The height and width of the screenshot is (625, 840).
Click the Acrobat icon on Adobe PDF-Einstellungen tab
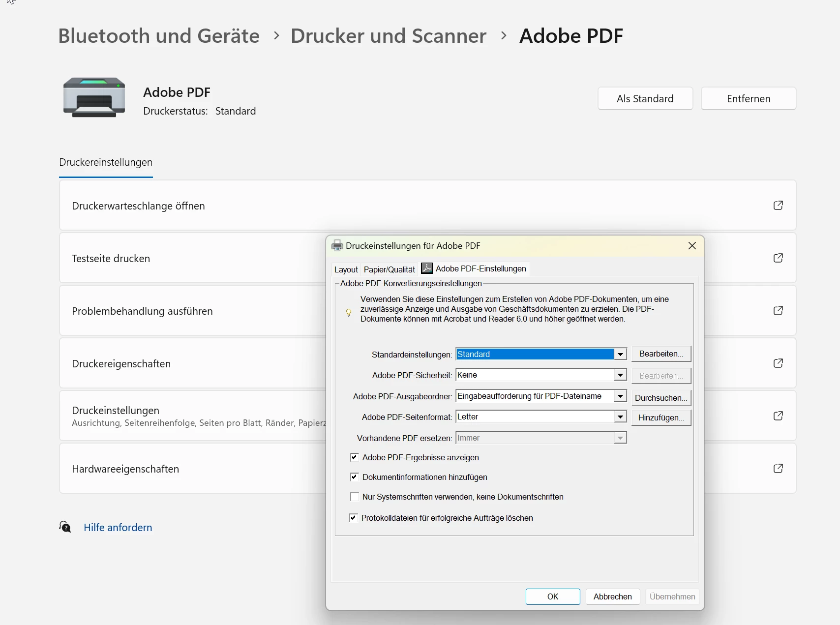[x=427, y=268]
